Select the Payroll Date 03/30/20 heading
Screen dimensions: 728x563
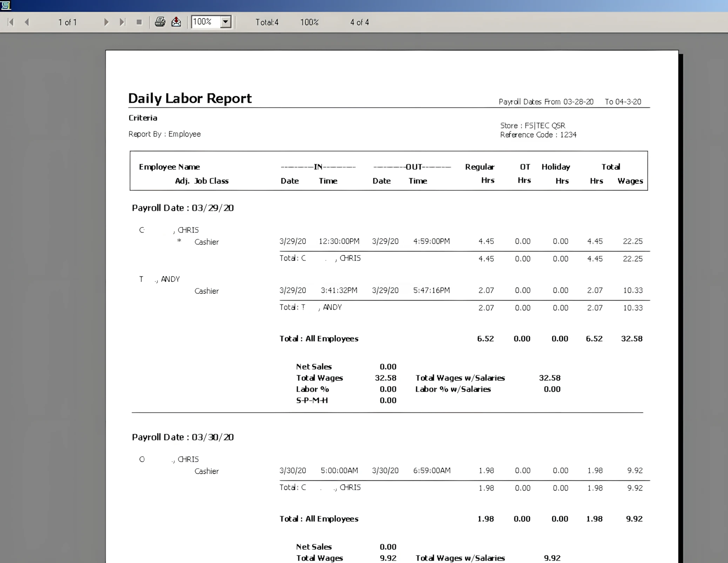pos(183,437)
